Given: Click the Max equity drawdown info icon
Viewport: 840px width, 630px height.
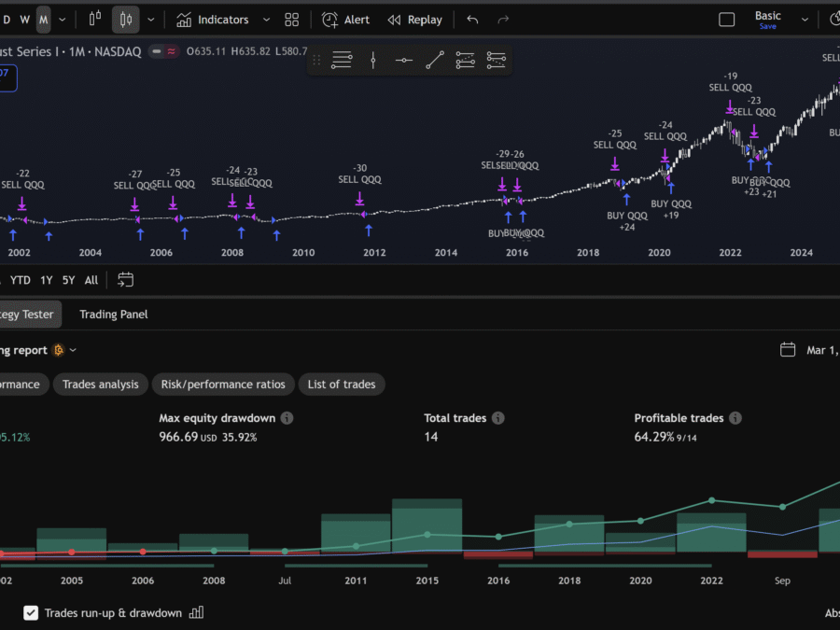Looking at the screenshot, I should click(x=287, y=418).
